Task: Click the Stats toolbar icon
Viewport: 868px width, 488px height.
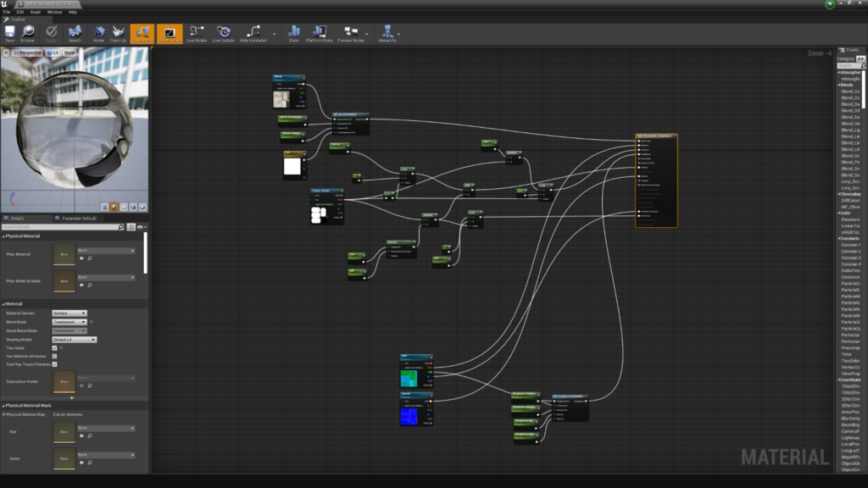Action: 293,33
